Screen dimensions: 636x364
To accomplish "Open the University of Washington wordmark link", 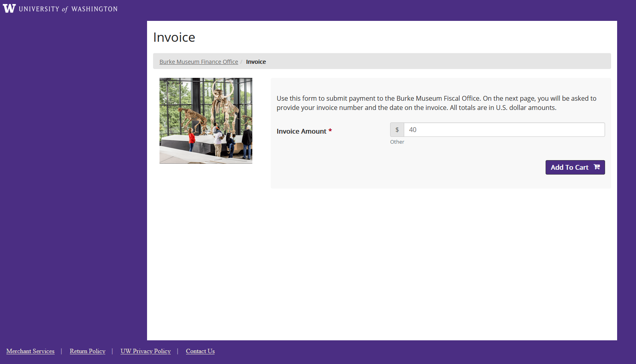I will (68, 9).
